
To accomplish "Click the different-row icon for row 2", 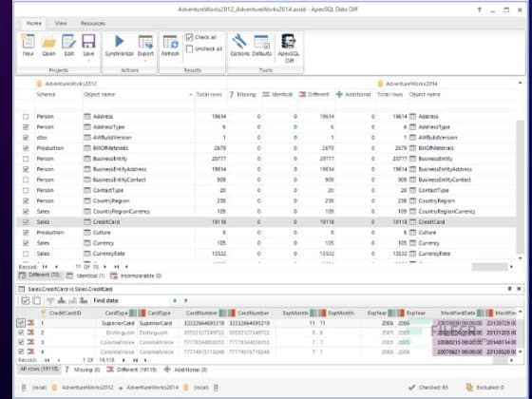I will click(x=30, y=332).
